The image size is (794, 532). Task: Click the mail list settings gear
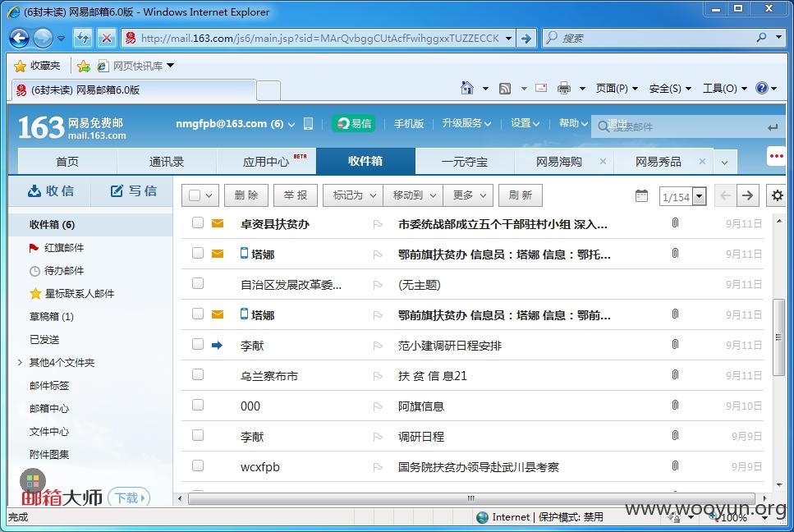(x=778, y=195)
